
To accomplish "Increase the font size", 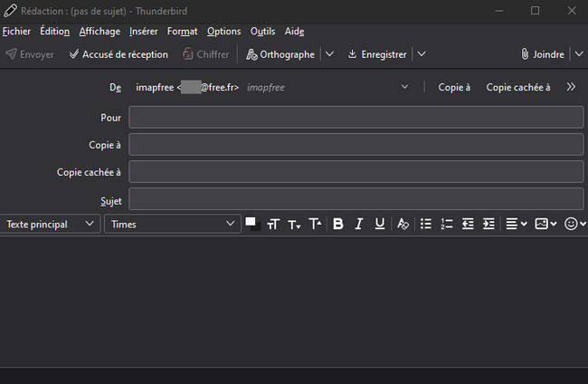I will pyautogui.click(x=315, y=225).
